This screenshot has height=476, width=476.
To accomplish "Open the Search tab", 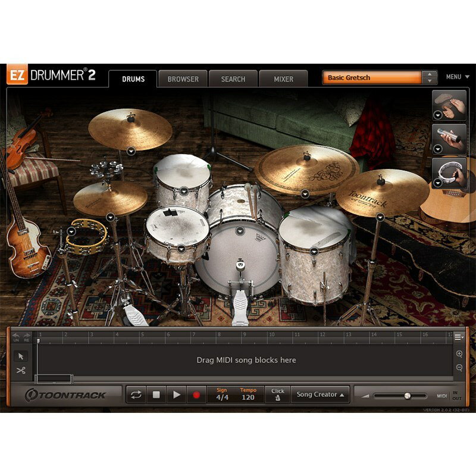I will 233,79.
